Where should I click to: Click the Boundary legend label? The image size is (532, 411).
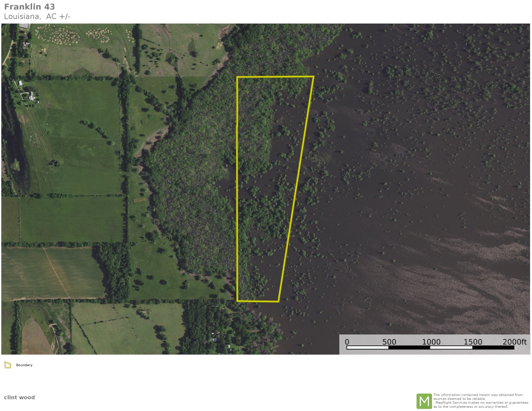coord(24,365)
